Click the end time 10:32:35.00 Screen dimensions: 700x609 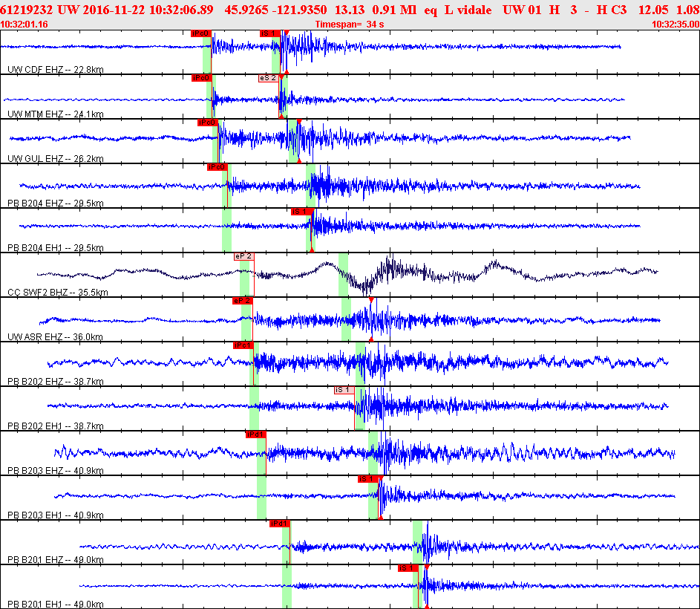[x=676, y=24]
